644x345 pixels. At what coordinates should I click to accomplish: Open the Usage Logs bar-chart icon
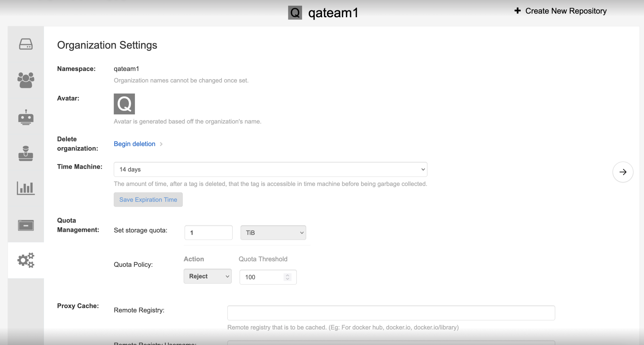point(26,188)
